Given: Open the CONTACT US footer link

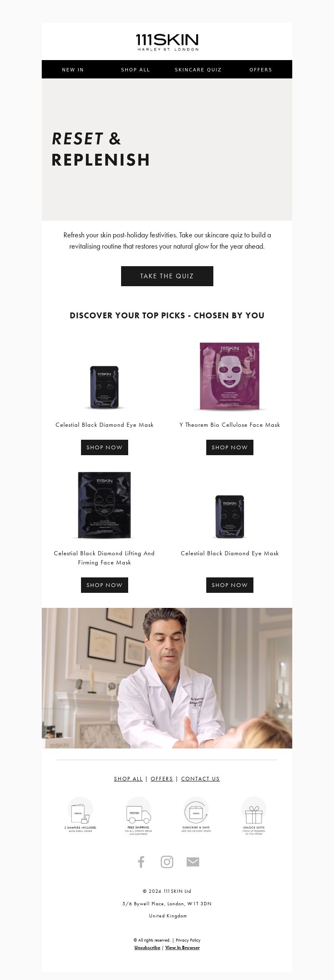Looking at the screenshot, I should coord(200,778).
